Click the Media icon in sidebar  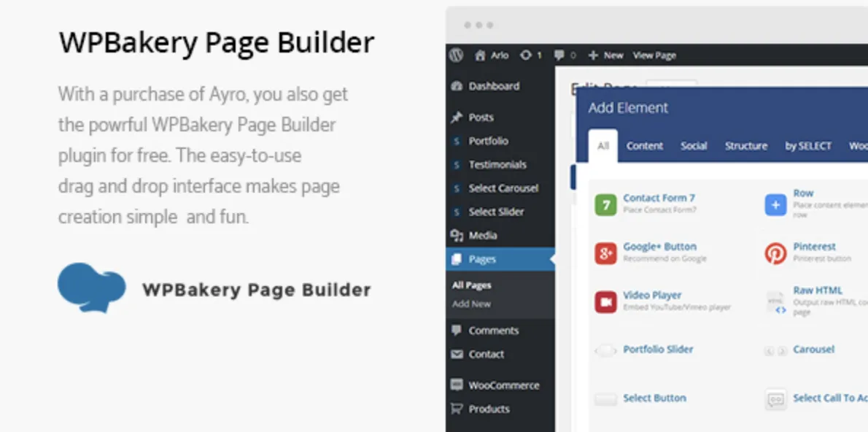(457, 236)
